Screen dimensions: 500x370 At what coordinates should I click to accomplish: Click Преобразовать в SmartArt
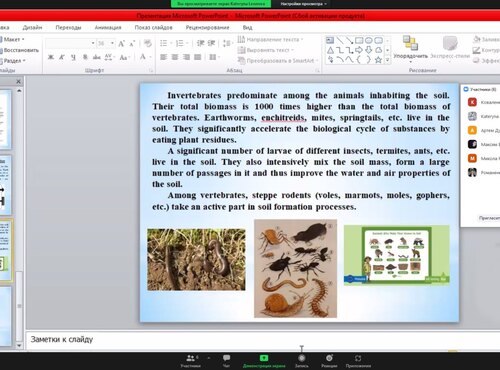278,61
